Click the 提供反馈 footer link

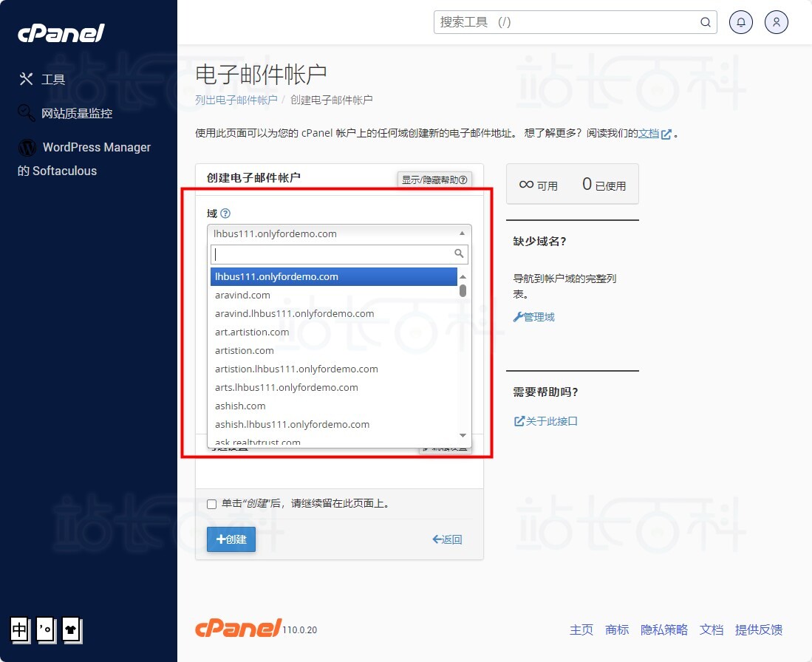(759, 630)
